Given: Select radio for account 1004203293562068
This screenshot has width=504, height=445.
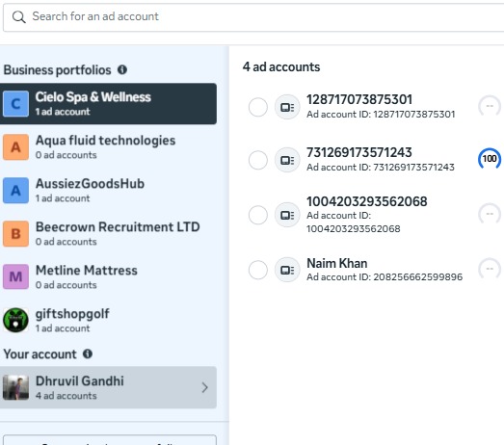Looking at the screenshot, I should pyautogui.click(x=258, y=215).
